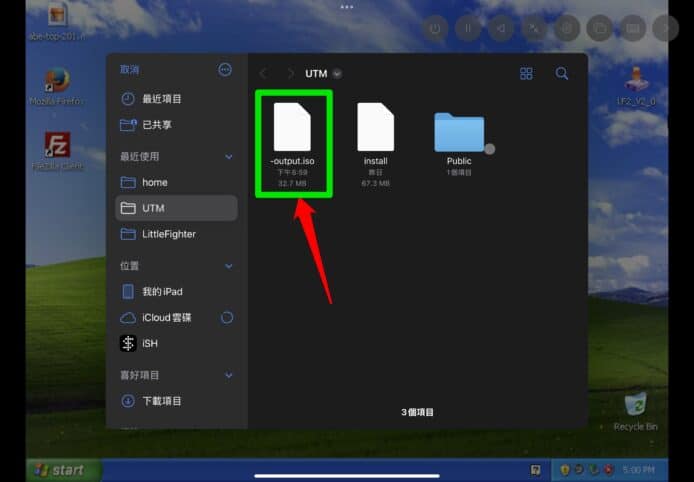Switch view with the grid icon
The height and width of the screenshot is (482, 694).
point(526,73)
